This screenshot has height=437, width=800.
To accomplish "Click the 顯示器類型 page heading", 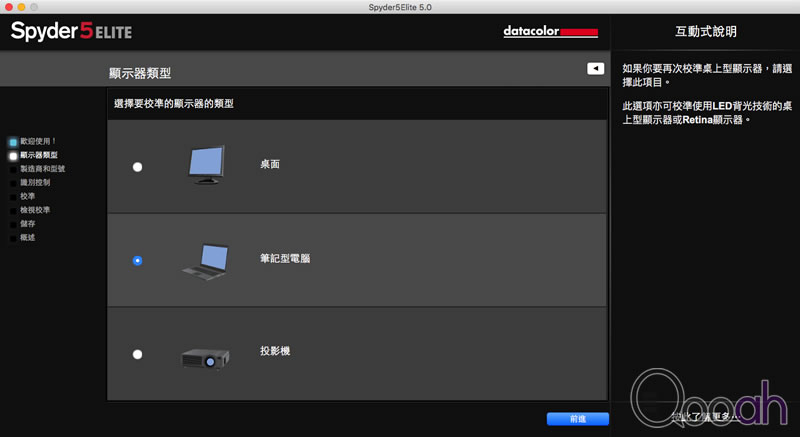I will point(140,73).
